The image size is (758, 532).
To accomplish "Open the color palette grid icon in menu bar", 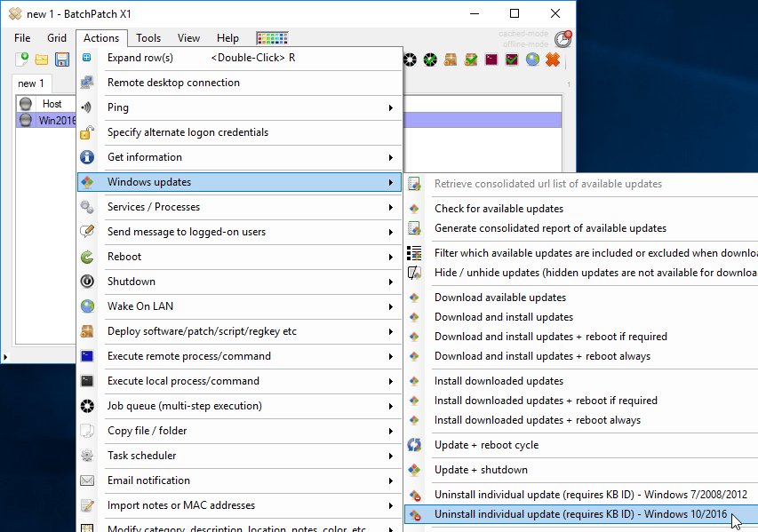I will (272, 38).
